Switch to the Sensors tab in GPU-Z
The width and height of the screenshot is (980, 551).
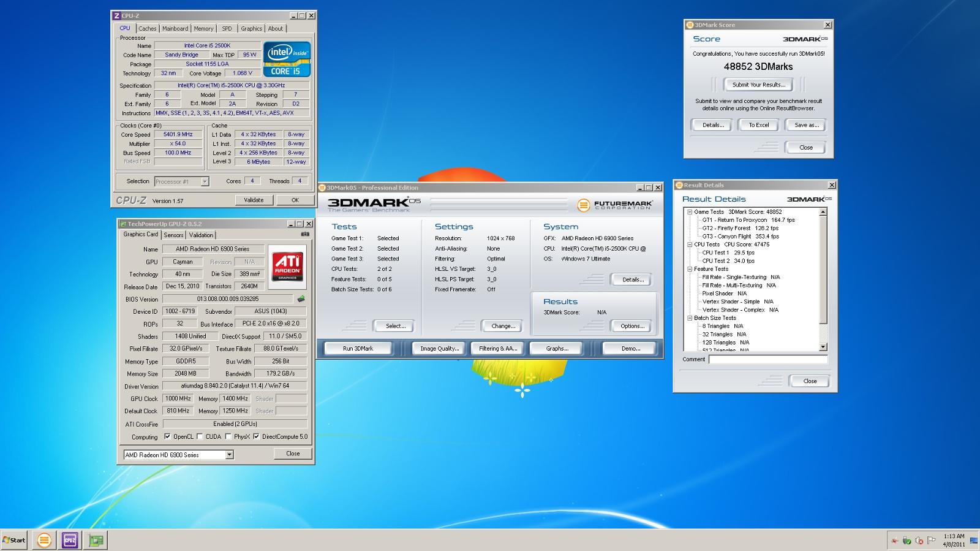tap(173, 235)
